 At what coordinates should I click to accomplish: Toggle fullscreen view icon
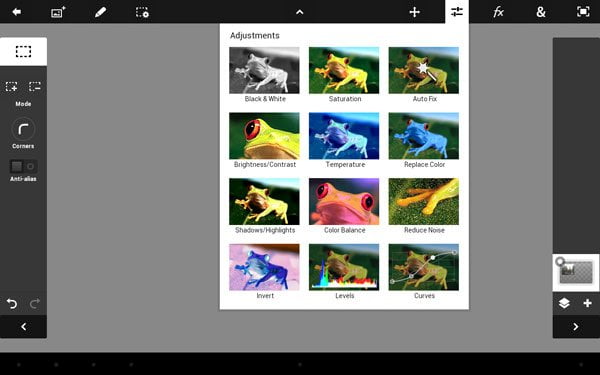coord(583,12)
